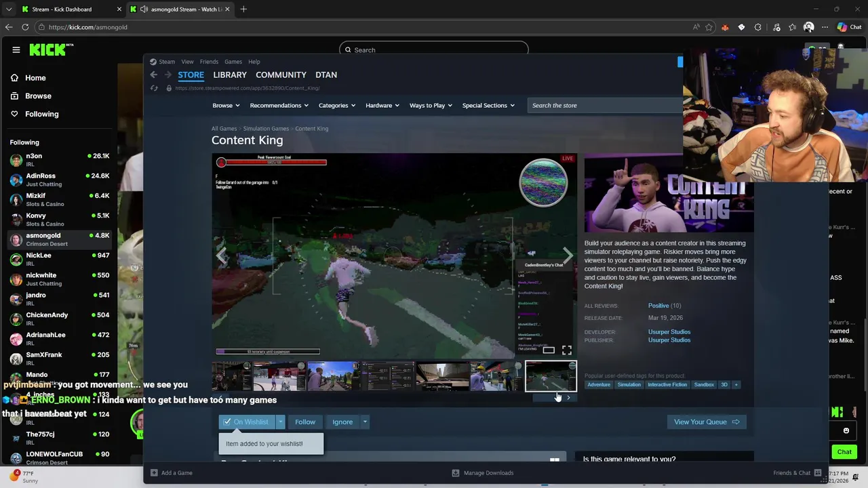Expand Special Sections dropdown
The height and width of the screenshot is (488, 868).
coord(488,105)
